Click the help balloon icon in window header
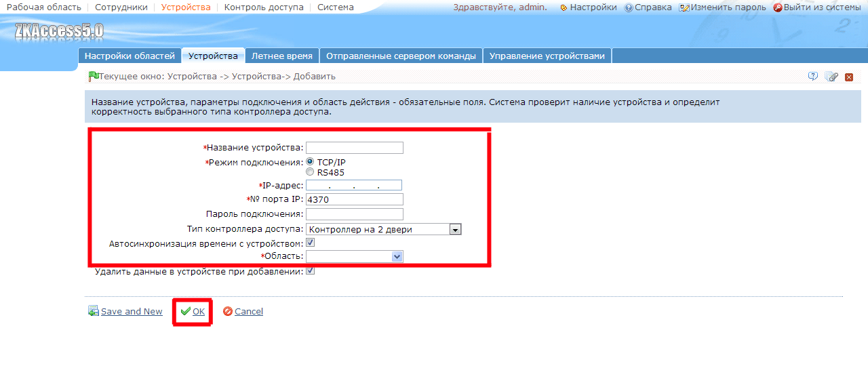Image resolution: width=868 pixels, height=385 pixels. coord(813,77)
